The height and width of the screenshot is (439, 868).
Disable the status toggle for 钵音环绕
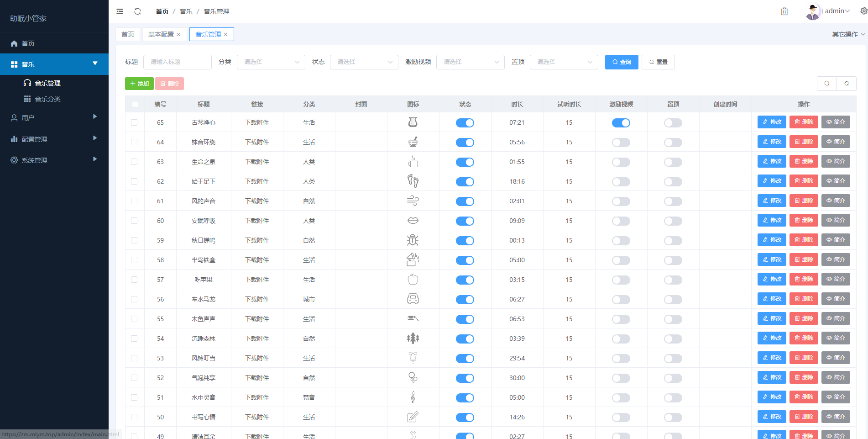465,143
